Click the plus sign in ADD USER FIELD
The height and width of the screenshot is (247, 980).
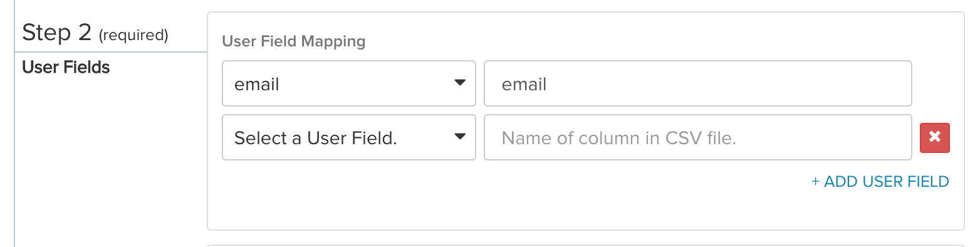815,182
